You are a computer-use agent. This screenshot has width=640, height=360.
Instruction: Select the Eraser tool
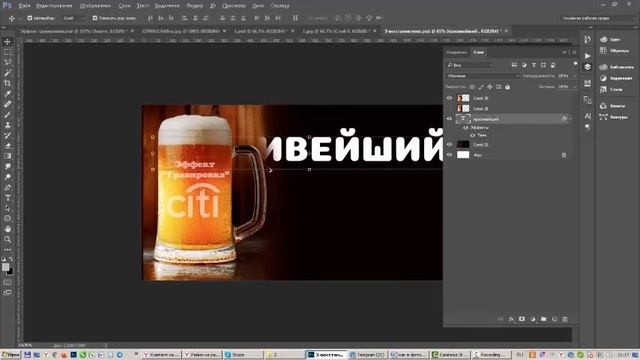click(x=7, y=146)
